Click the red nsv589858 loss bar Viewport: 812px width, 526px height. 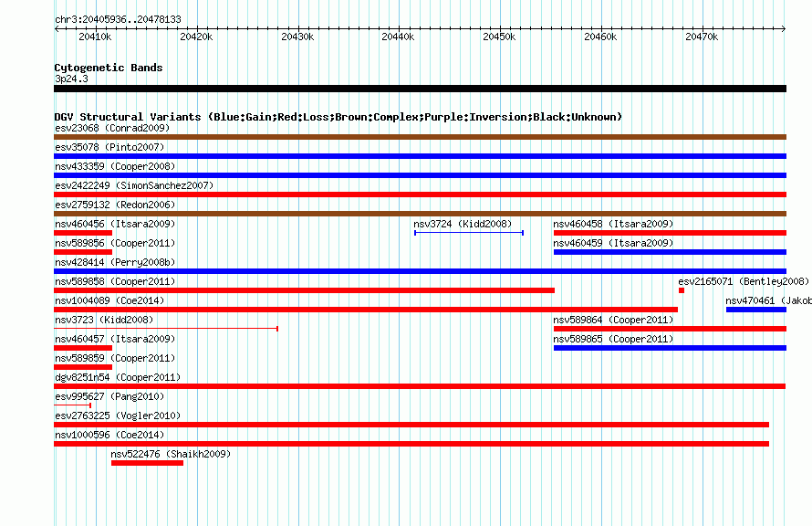[x=304, y=290]
